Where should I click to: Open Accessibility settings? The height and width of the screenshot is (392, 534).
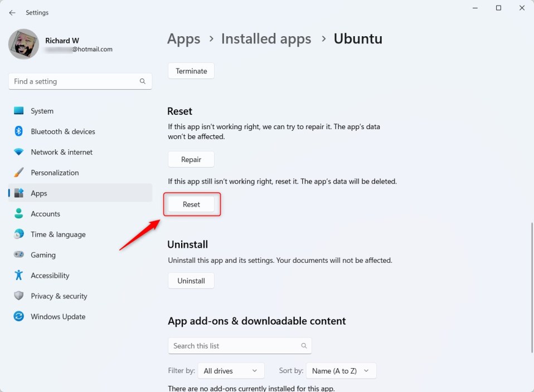pyautogui.click(x=50, y=275)
